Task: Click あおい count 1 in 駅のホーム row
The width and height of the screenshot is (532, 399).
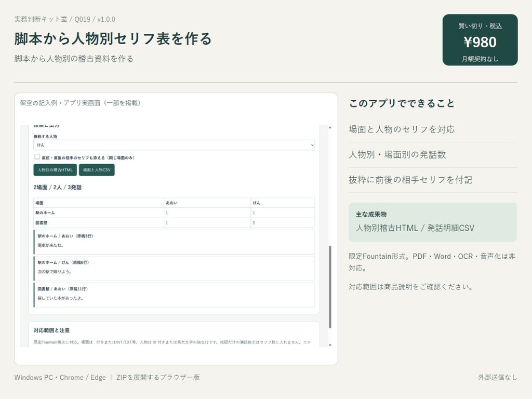Action: click(207, 212)
